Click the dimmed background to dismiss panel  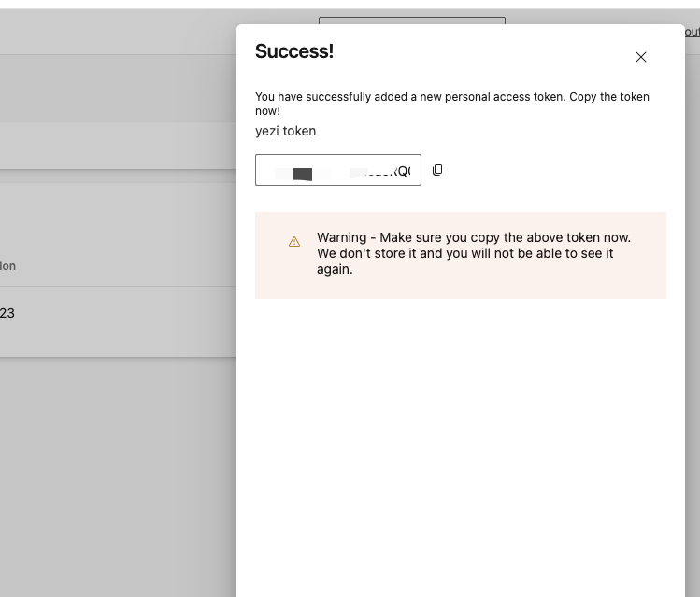coord(112,467)
